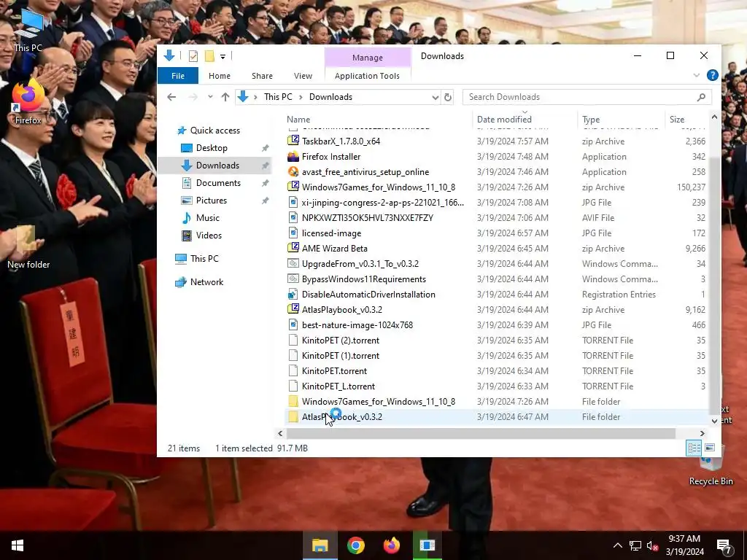The height and width of the screenshot is (560, 747).
Task: Switch to the Share ribbon tab
Action: (x=262, y=76)
